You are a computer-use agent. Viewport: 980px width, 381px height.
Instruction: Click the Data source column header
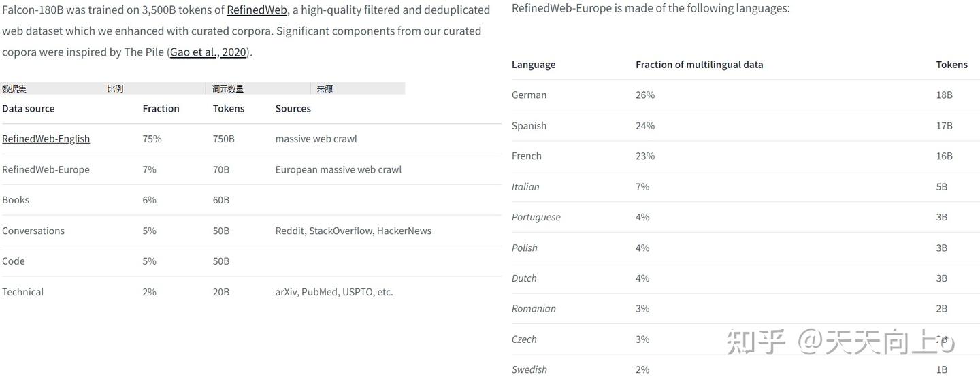pyautogui.click(x=29, y=108)
